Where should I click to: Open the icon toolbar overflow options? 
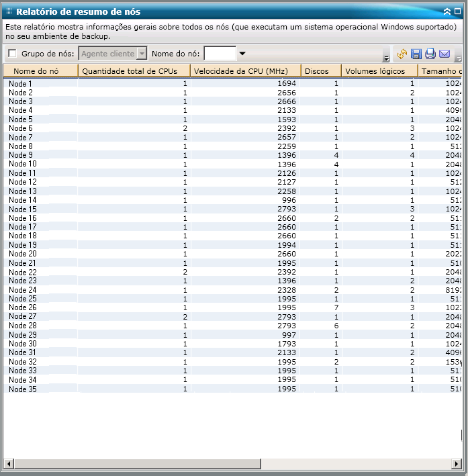coord(459,58)
